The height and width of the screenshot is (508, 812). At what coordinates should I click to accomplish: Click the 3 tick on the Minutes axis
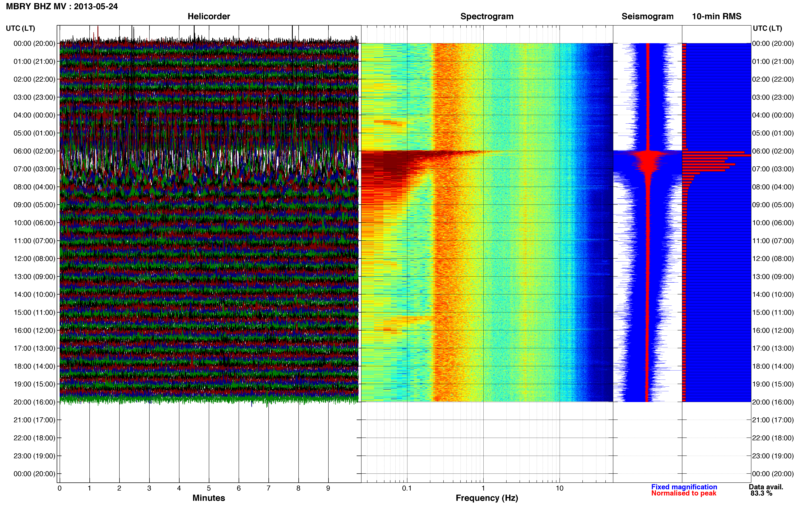tap(149, 488)
